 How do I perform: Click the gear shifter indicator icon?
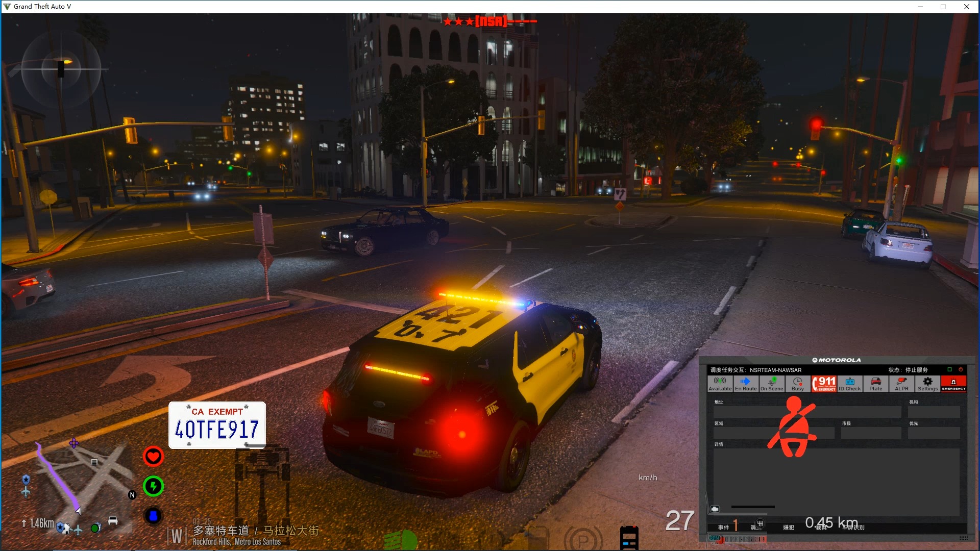[x=760, y=523]
